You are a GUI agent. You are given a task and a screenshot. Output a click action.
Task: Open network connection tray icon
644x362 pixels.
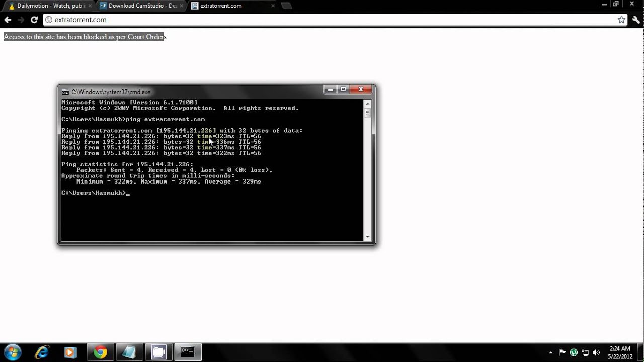pyautogui.click(x=585, y=352)
